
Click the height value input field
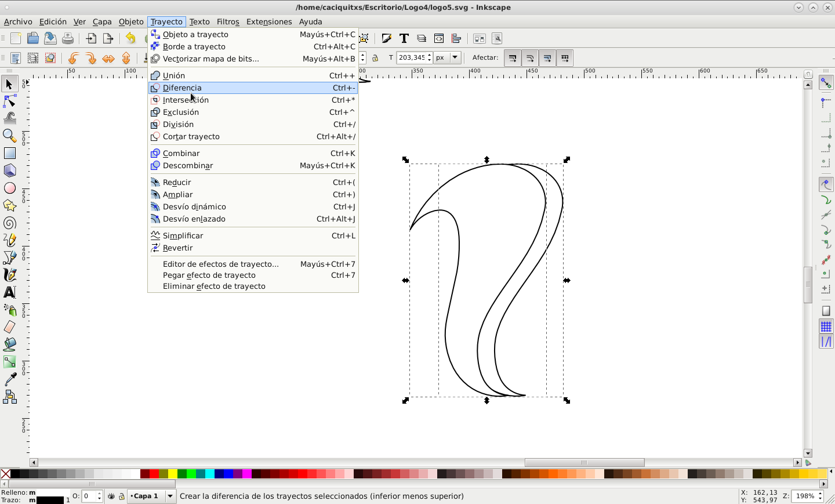411,57
